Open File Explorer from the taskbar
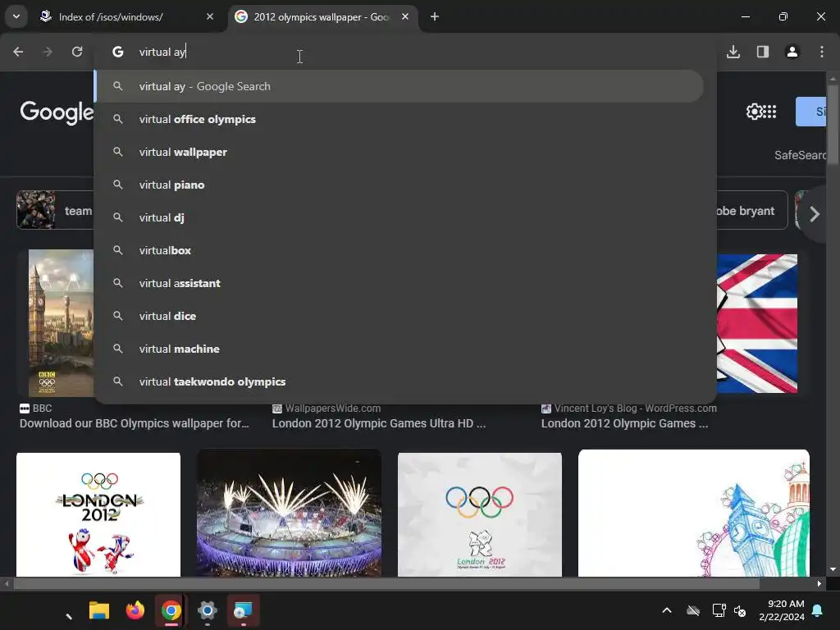 (x=99, y=610)
